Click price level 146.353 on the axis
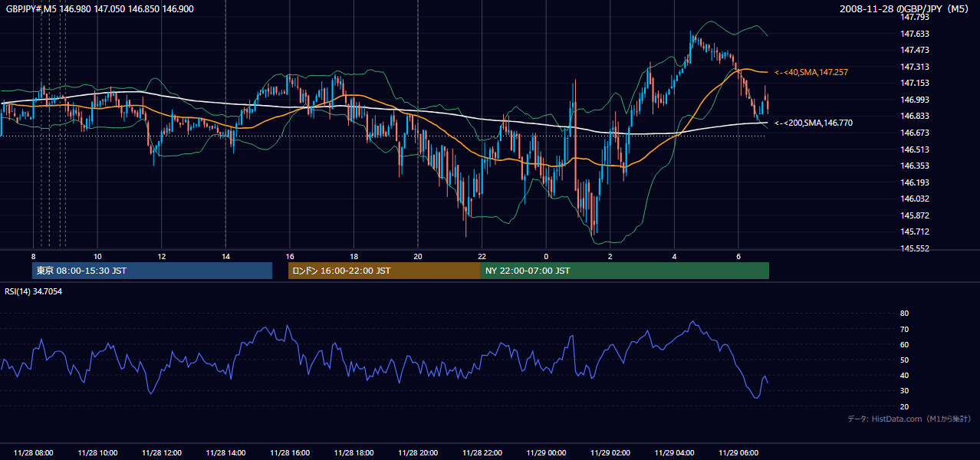The image size is (980, 460). [915, 166]
